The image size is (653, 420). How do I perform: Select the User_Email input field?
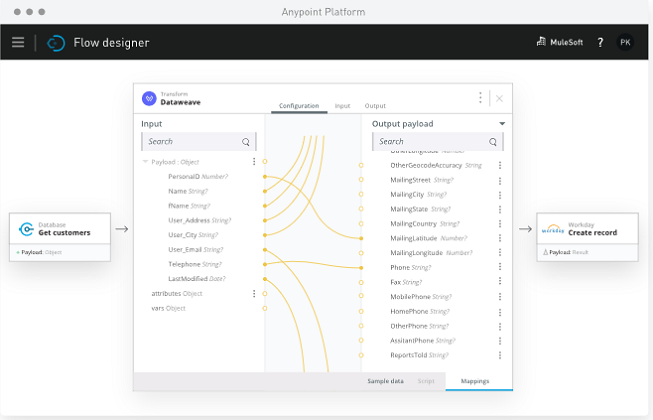click(x=196, y=249)
